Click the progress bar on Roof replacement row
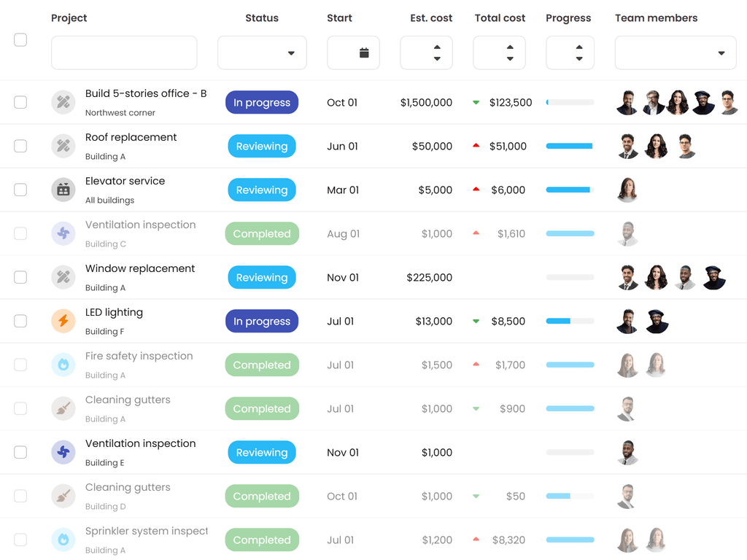Screen dimensions: 747x560 (x=570, y=146)
